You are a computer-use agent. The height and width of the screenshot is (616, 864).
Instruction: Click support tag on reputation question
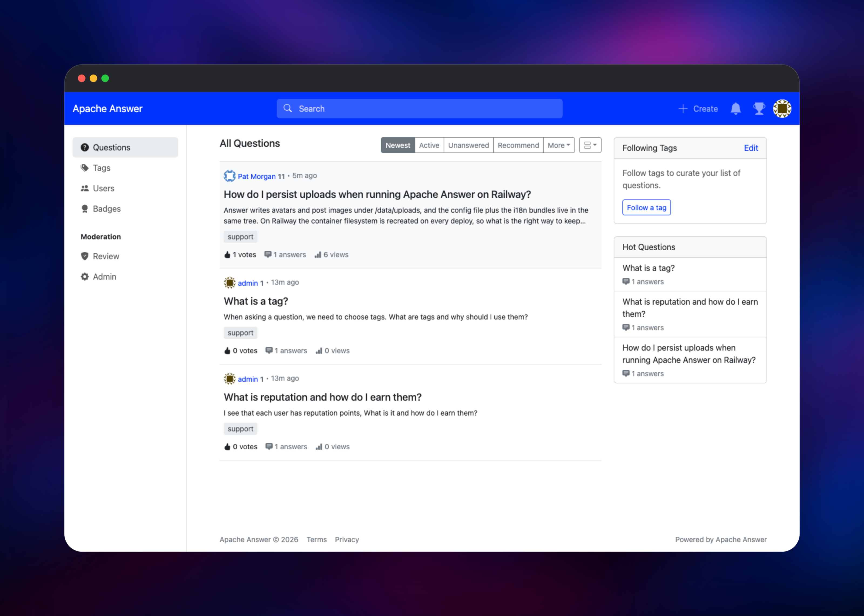(240, 429)
